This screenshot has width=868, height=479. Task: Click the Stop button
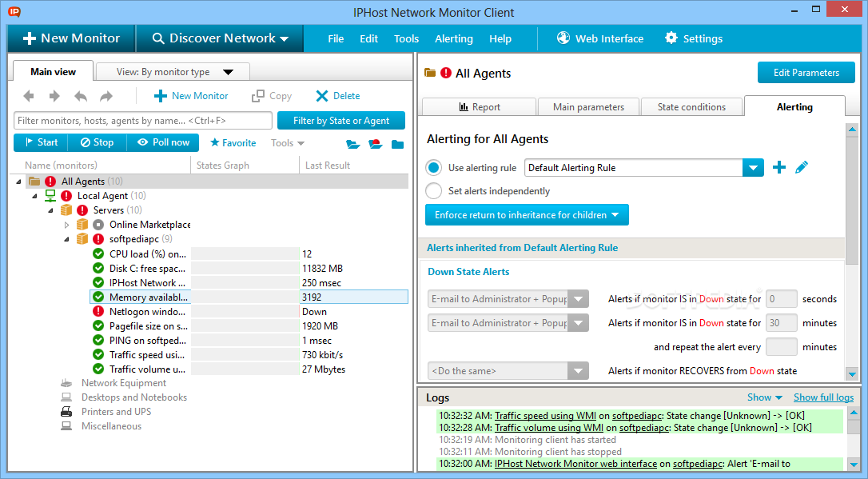[x=97, y=142]
